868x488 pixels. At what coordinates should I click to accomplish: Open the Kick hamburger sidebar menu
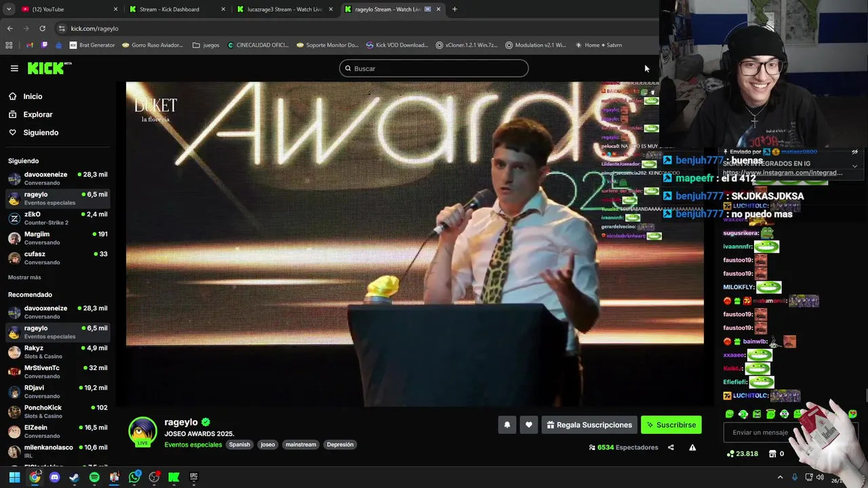[x=14, y=68]
